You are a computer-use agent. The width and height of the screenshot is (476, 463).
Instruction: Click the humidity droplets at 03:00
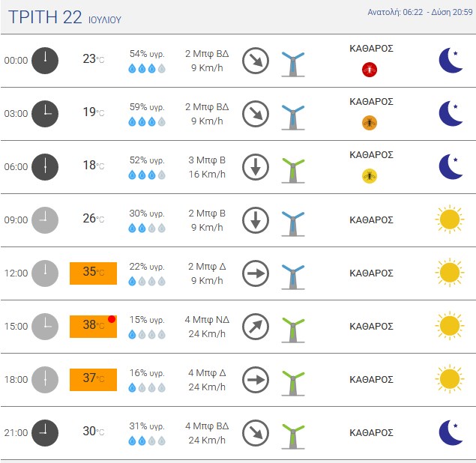point(147,121)
